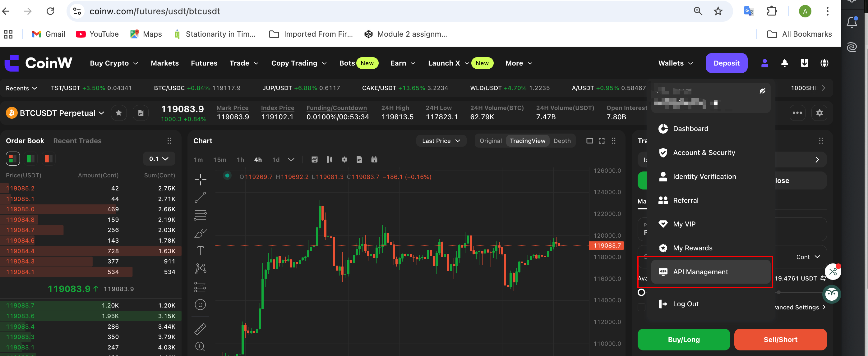This screenshot has height=356, width=868.
Task: Open the language globe icon
Action: coord(824,63)
